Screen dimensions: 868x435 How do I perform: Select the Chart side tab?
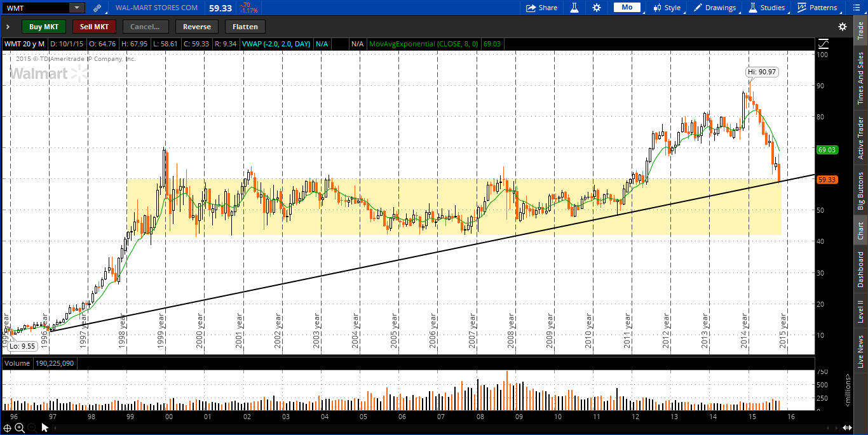click(861, 231)
